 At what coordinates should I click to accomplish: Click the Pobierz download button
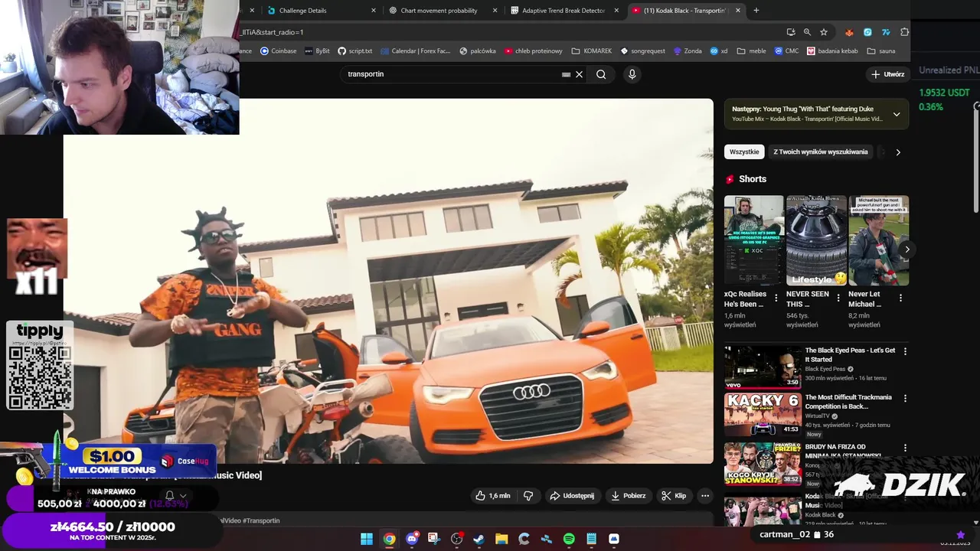(x=628, y=496)
